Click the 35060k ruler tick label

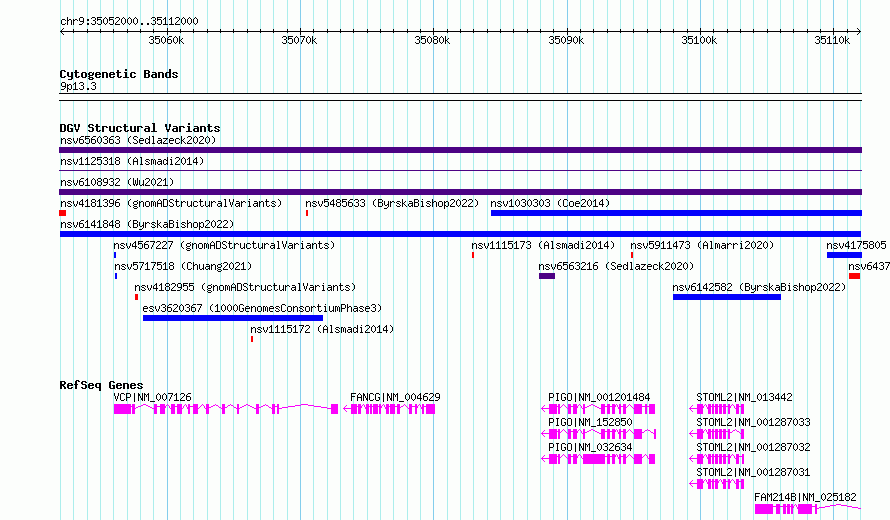[166, 40]
